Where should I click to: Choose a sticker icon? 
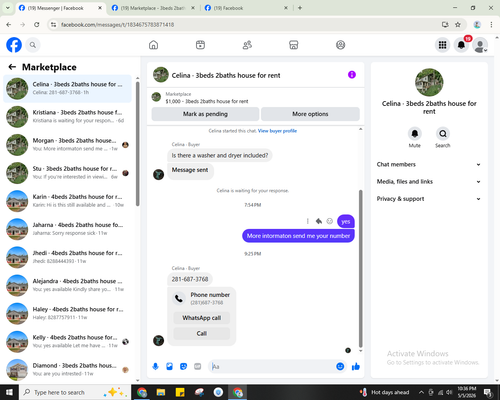tap(183, 367)
